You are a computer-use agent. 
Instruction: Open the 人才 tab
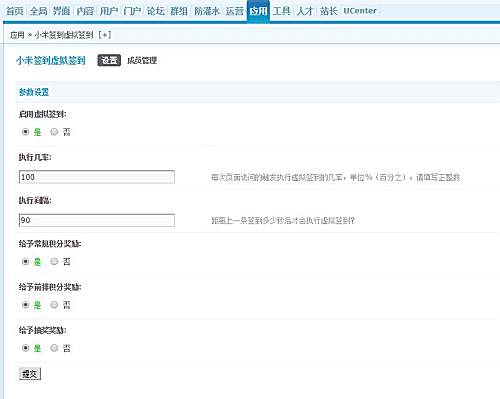coord(305,11)
